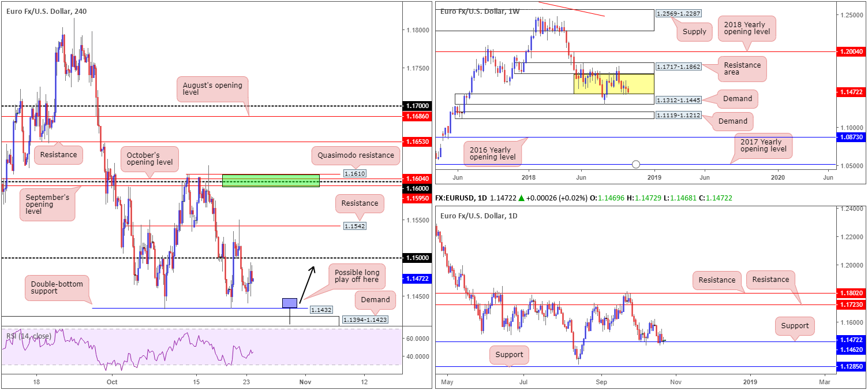The height and width of the screenshot is (390, 868).
Task: Select the 'Quasimodo resistance' callout
Action: [356, 155]
